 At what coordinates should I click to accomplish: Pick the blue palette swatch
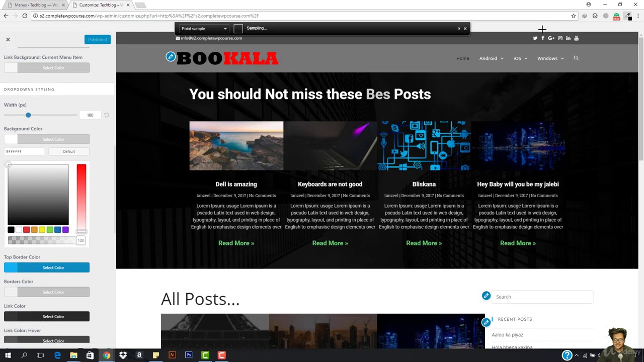click(57, 230)
